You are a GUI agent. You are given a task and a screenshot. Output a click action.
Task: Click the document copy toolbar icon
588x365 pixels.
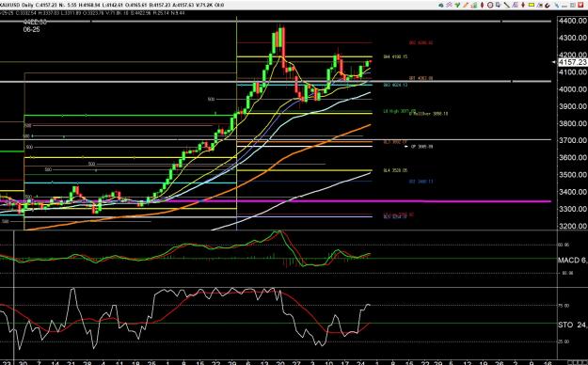(498, 5)
